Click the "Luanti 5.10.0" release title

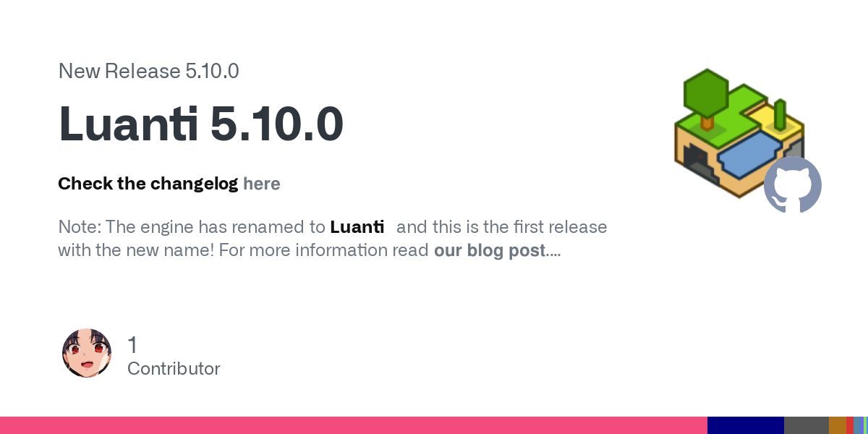click(201, 124)
